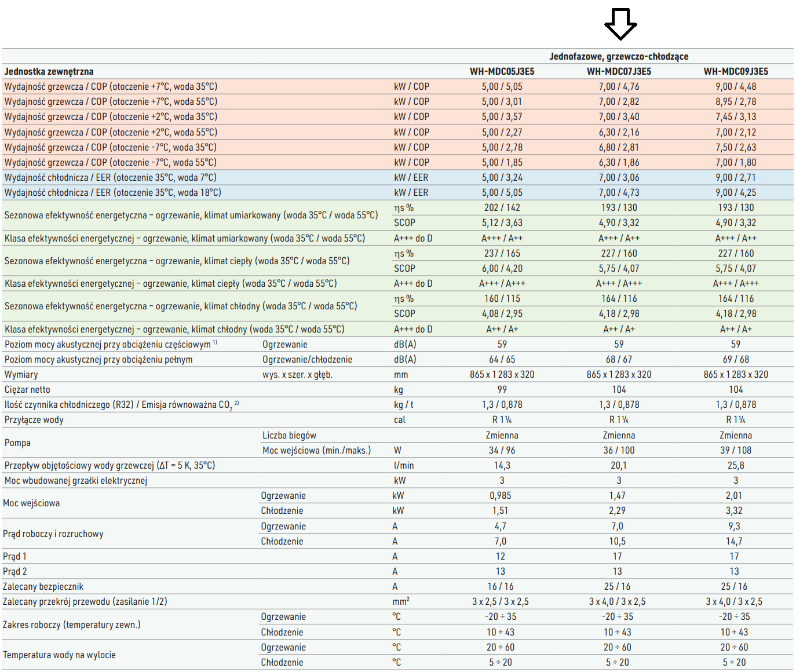Screen dimensions: 796x672
Task: Click the 'Temperatura wody na wylocie' label
Action: coord(59,655)
